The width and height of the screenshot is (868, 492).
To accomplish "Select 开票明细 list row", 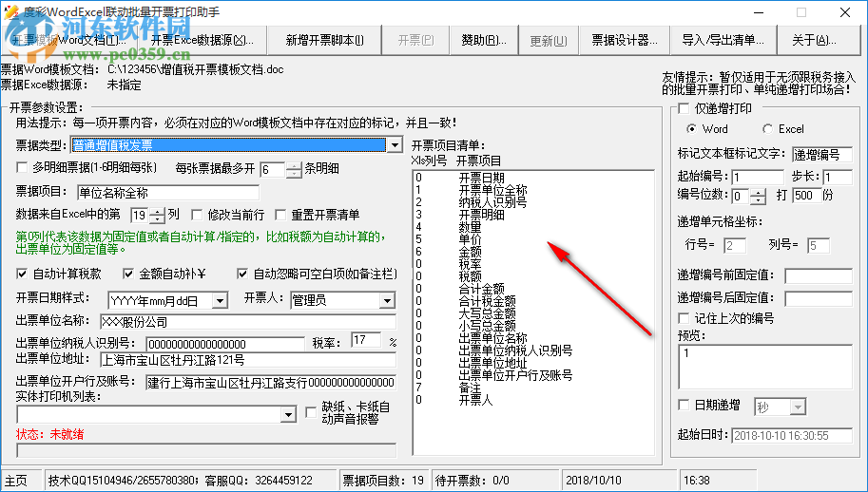I will point(482,215).
